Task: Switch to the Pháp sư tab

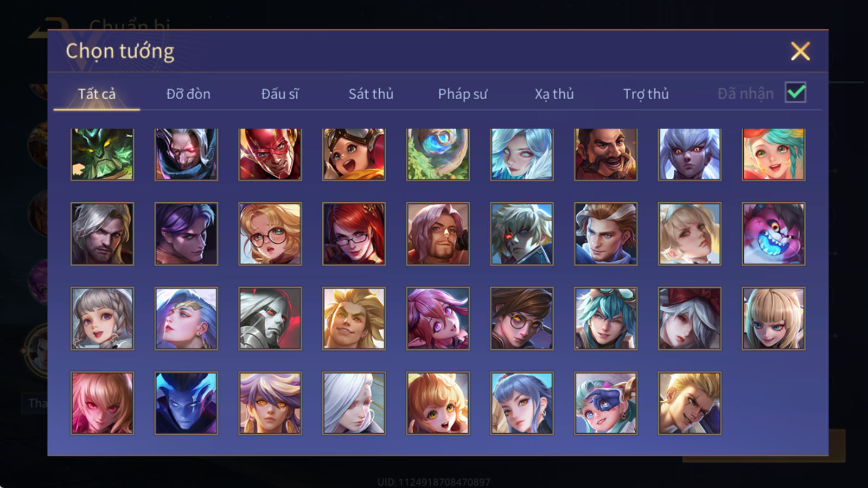Action: pyautogui.click(x=463, y=94)
